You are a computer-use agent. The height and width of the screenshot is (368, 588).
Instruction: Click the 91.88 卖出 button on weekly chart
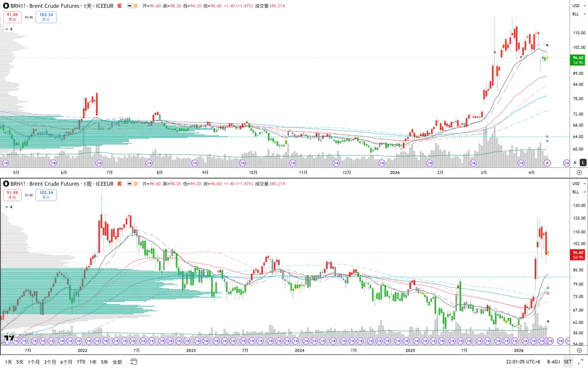(x=13, y=195)
